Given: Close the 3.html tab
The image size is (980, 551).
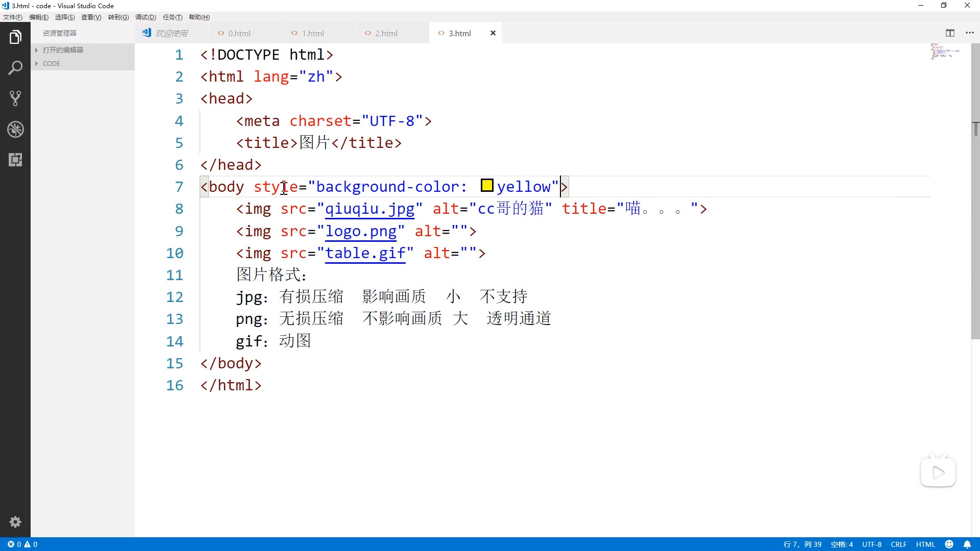Looking at the screenshot, I should 493,33.
